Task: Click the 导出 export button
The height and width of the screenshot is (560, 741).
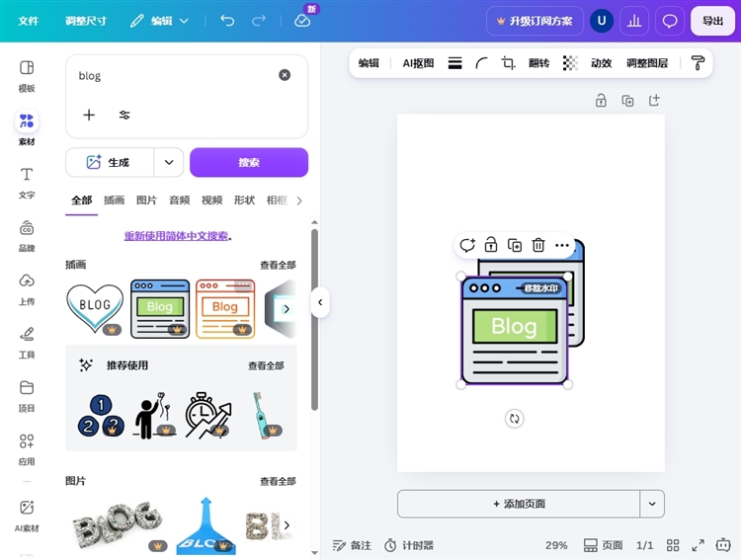Action: click(712, 21)
